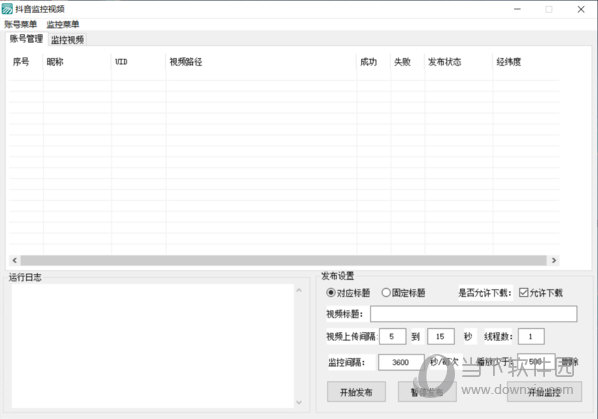Click the 发布状态 column header
Screen dimensions: 598x419
(458, 62)
